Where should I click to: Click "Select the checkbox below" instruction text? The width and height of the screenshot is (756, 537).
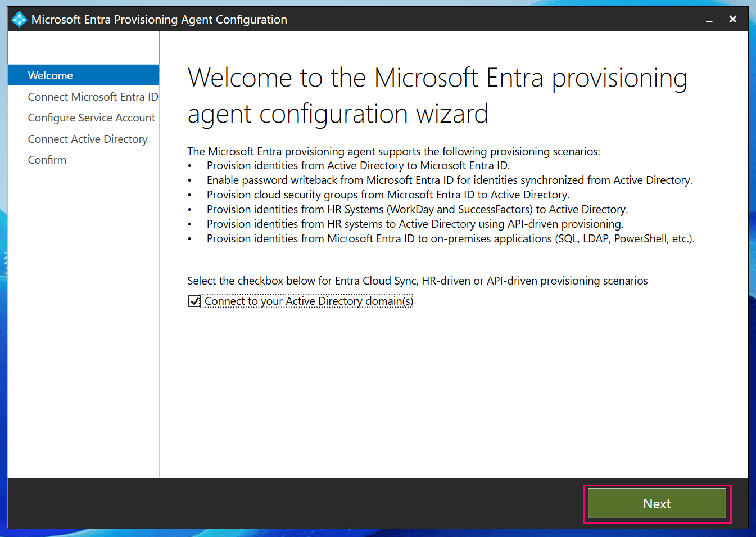point(417,281)
